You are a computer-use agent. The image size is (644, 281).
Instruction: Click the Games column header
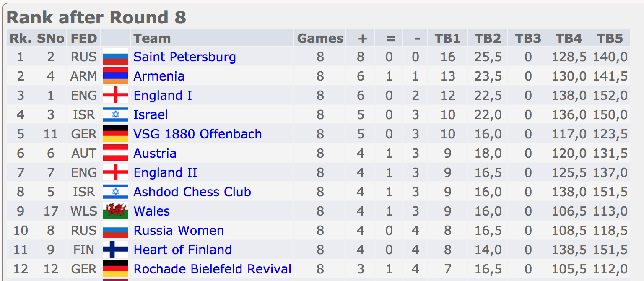(x=320, y=39)
